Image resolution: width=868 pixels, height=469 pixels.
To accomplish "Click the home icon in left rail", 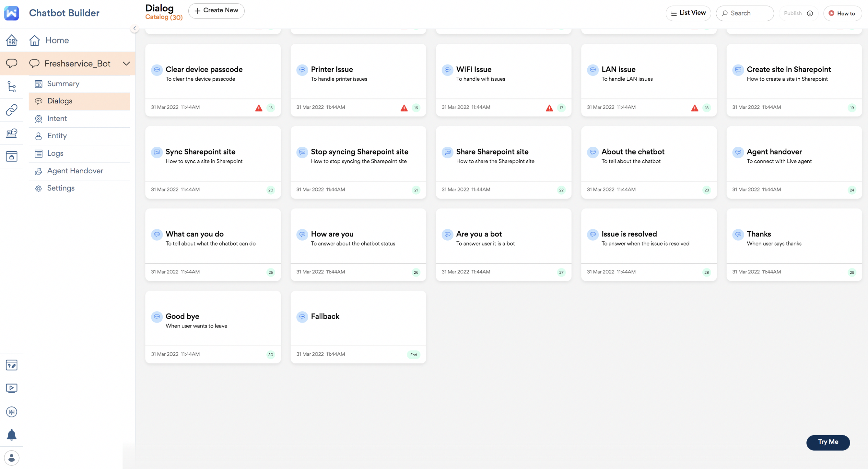I will pos(11,40).
